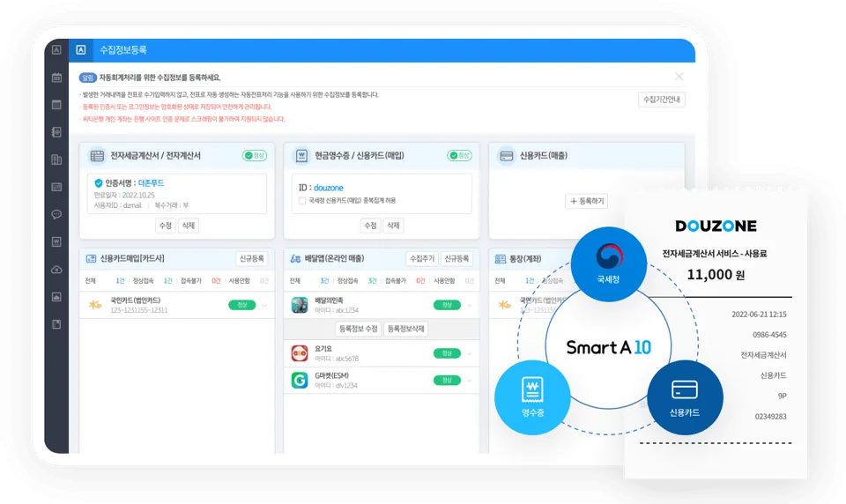The height and width of the screenshot is (504, 846).
Task: Click the 신용카드 circle icon
Action: 685,397
